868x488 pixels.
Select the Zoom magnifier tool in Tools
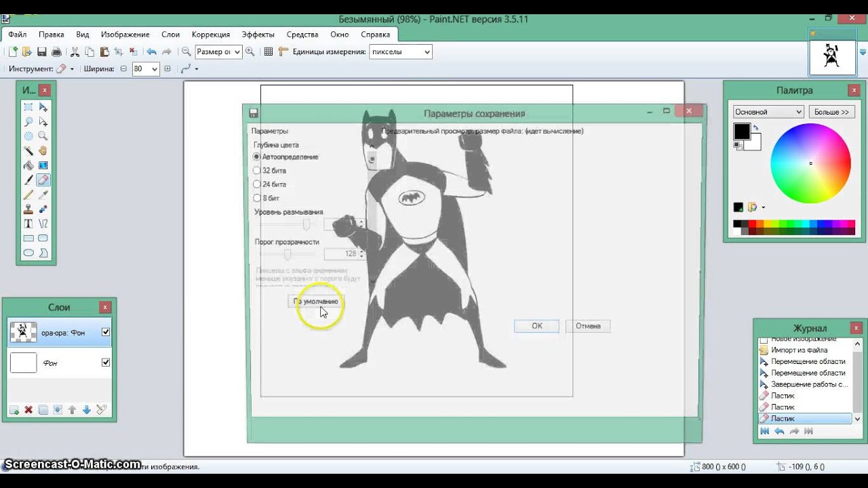(x=43, y=136)
